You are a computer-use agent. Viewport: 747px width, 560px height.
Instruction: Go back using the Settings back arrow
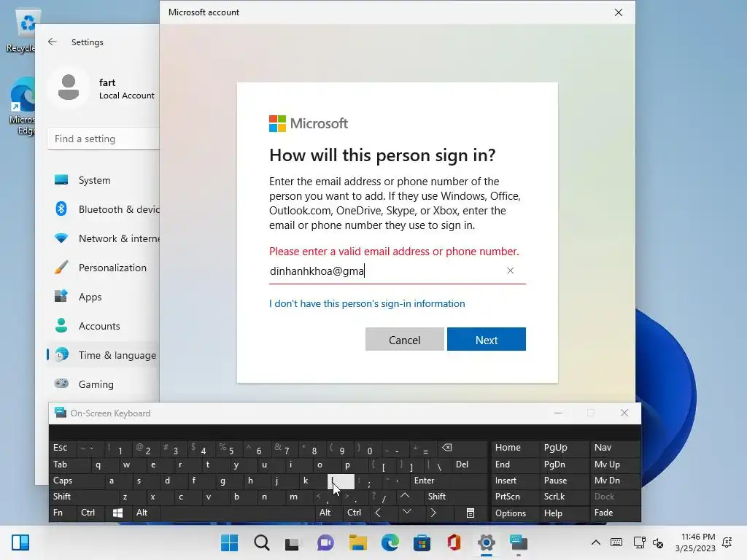click(53, 42)
